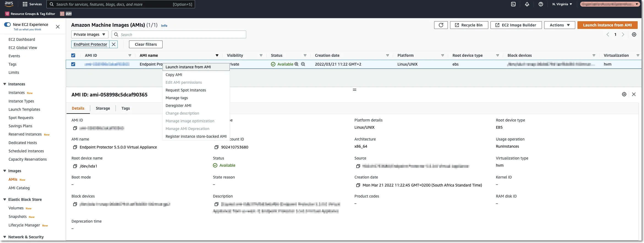Uncheck the select-all AMIs header checkbox

tap(73, 55)
